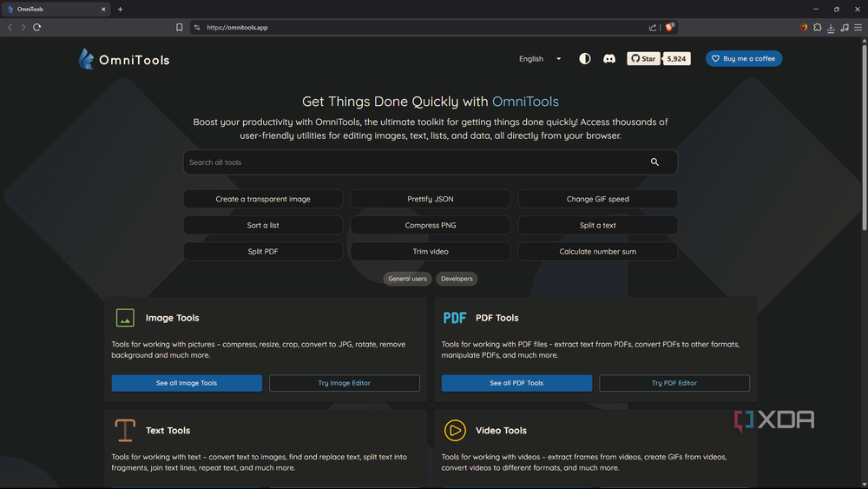Screen dimensions: 868x489
Task: Open the Prettify JSON tool
Action: pyautogui.click(x=431, y=199)
